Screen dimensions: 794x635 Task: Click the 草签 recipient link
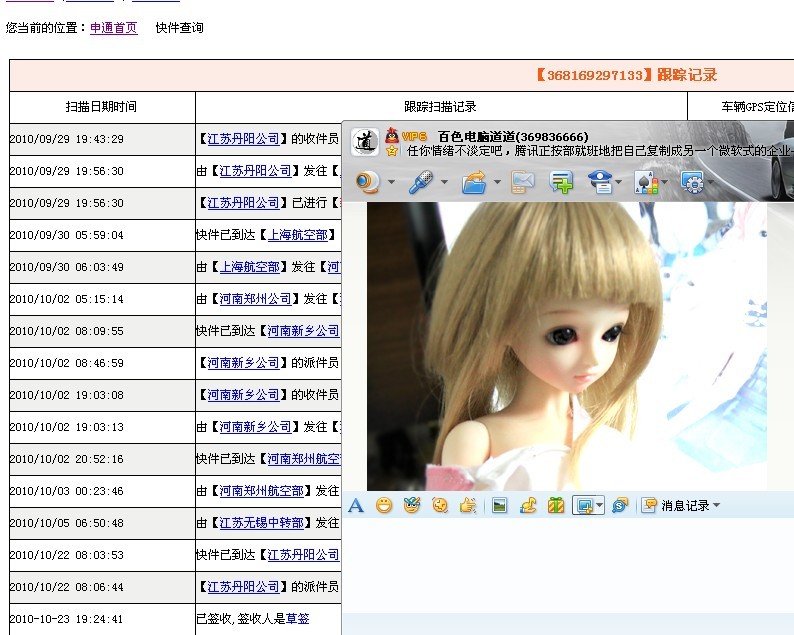coord(297,619)
